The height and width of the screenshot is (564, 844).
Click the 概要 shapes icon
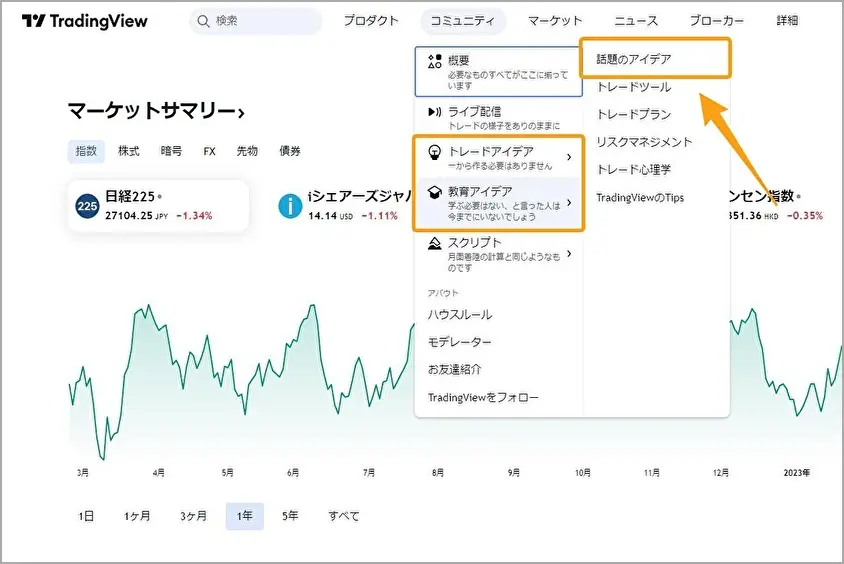click(x=434, y=61)
